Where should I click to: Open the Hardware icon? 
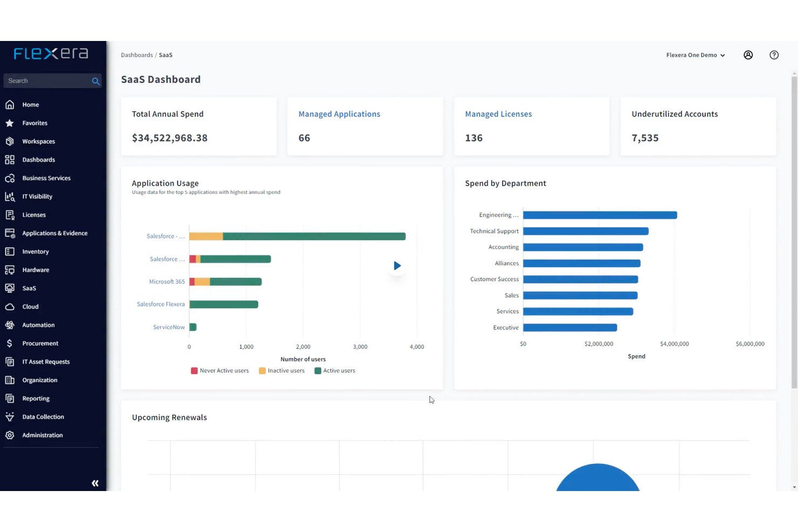[10, 270]
